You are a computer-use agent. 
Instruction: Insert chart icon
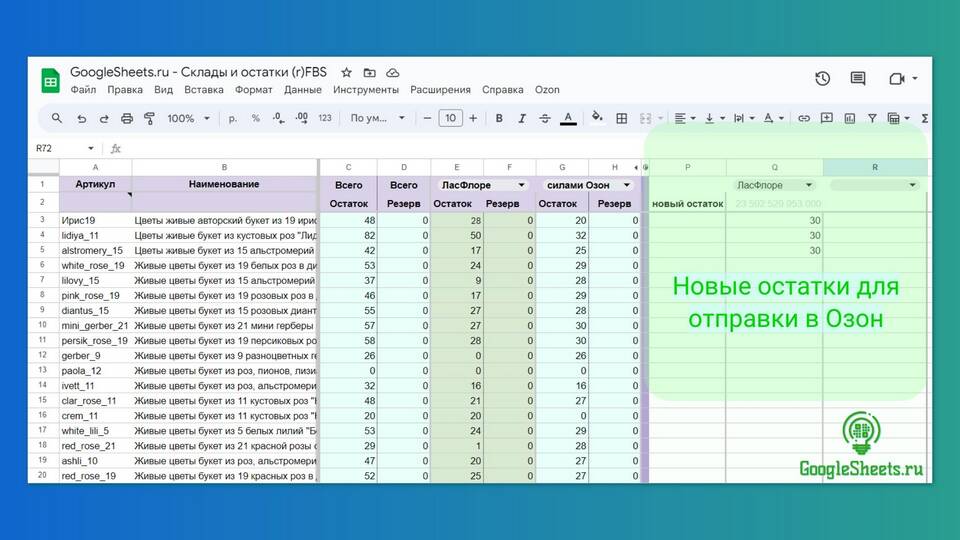coord(849,118)
